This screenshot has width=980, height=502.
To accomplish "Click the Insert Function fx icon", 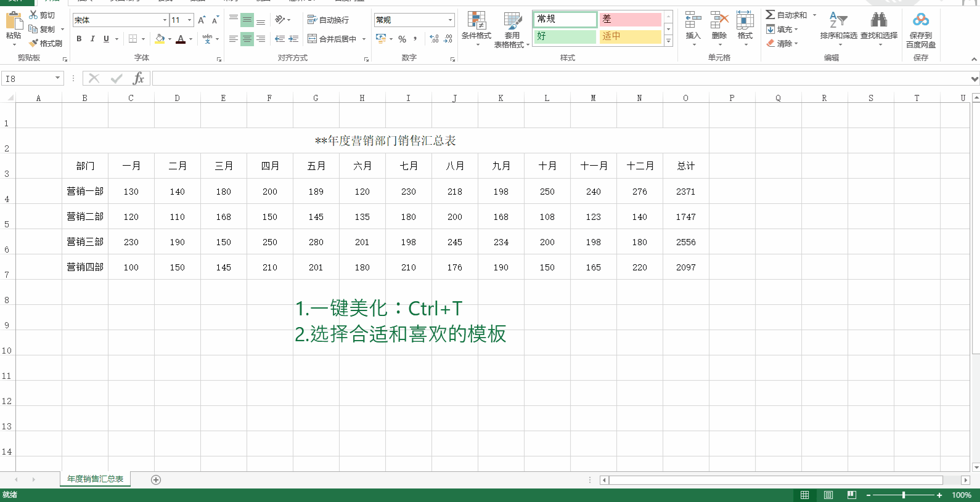I will (x=139, y=78).
